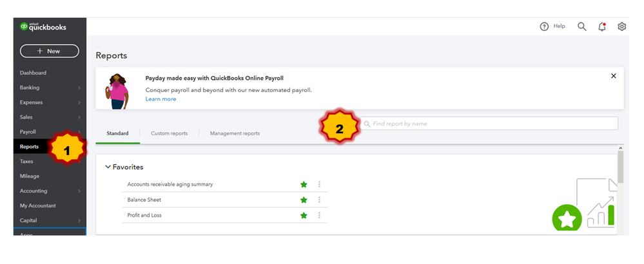Click the Learn more link
The height and width of the screenshot is (264, 644).
161,99
